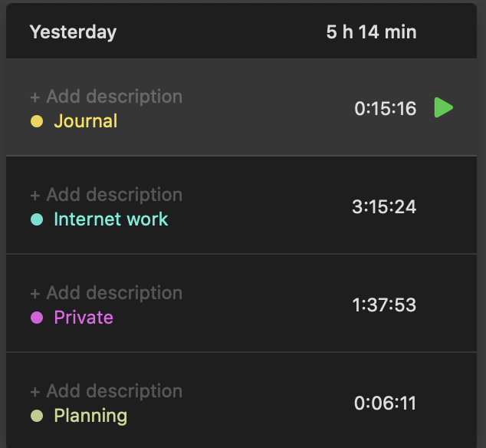Viewport: 486px width, 448px height.
Task: Click the 3:15:24 duration for Internet work
Action: [x=384, y=206]
